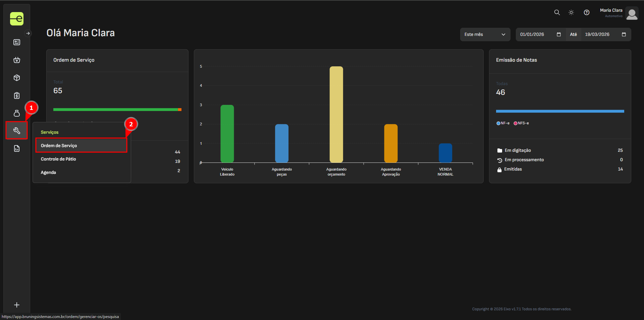Open the financial clipboard sidebar icon
Viewport: 644px width, 320px height.
(x=17, y=95)
